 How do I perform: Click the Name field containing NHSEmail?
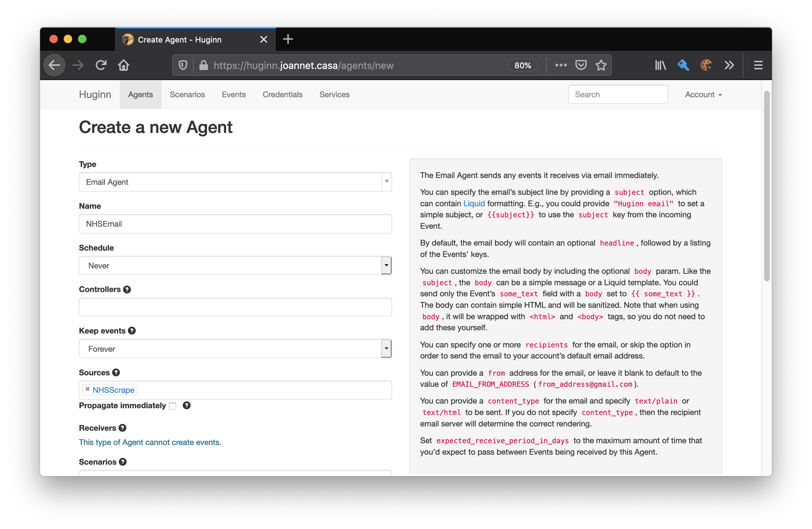[235, 224]
